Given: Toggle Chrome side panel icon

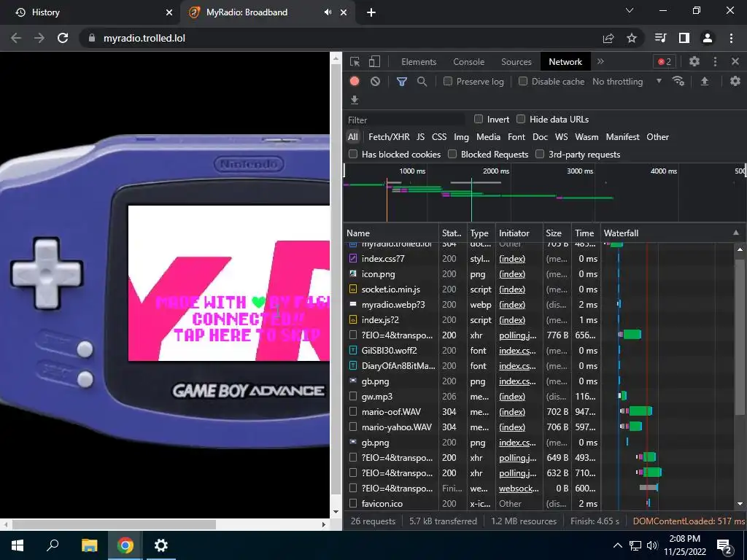Looking at the screenshot, I should pos(684,38).
